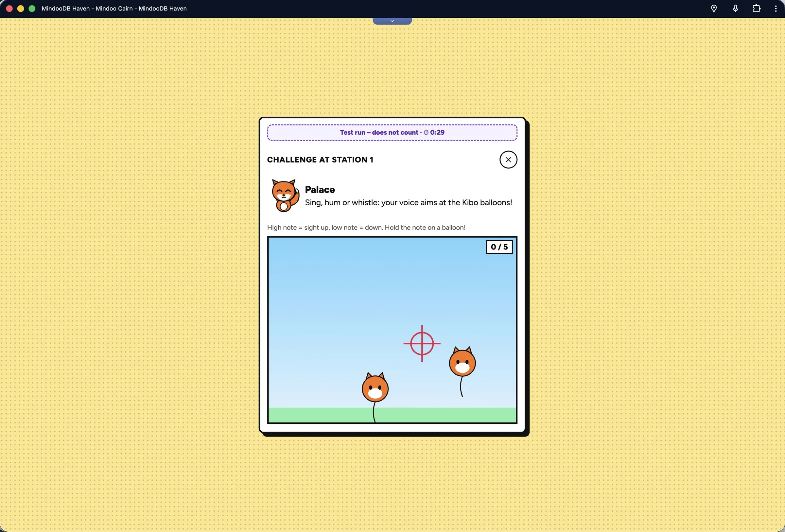The width and height of the screenshot is (785, 532).
Task: Open the extensions puzzle icon
Action: (756, 9)
